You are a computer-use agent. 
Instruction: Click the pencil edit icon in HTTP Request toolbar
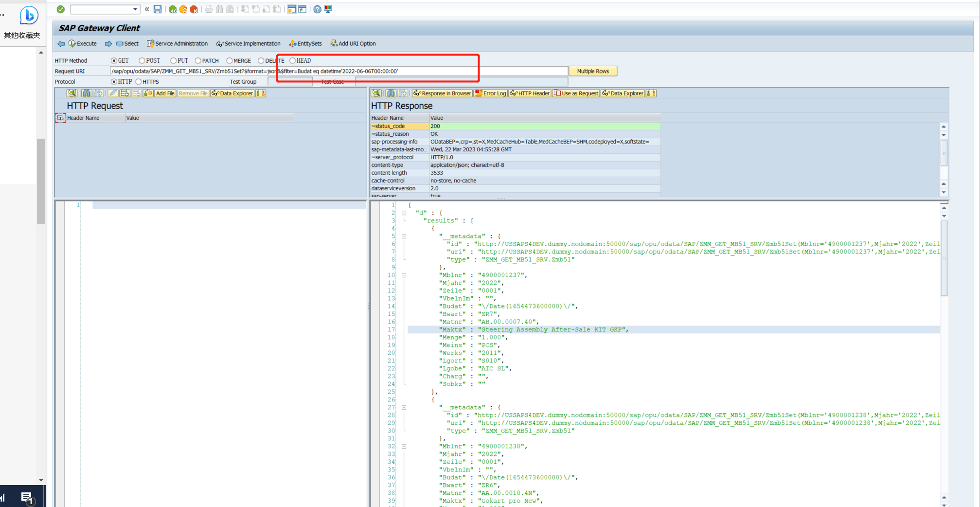113,93
